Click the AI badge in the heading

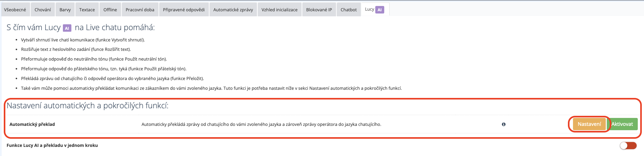[x=67, y=28]
